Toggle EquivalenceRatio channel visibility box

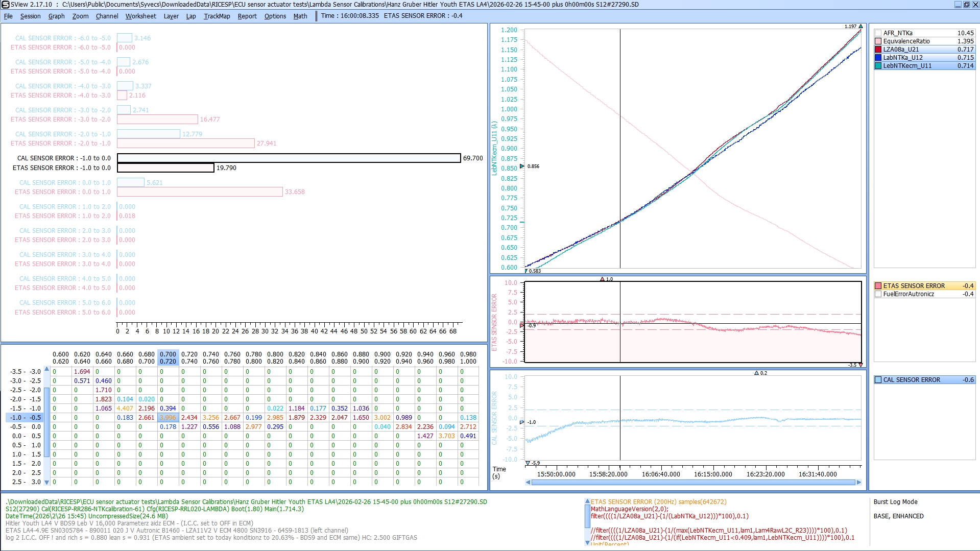coord(878,41)
